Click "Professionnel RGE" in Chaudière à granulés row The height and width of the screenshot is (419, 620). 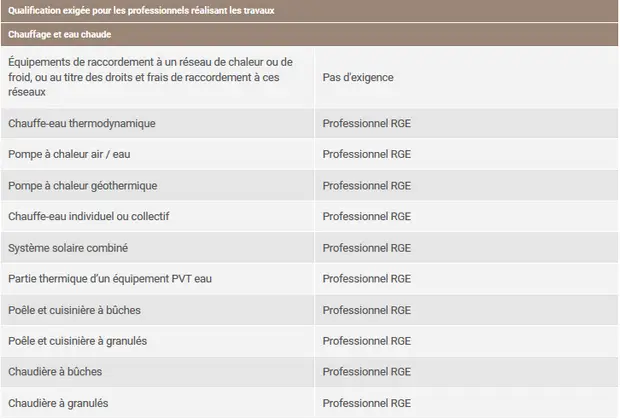coord(366,403)
